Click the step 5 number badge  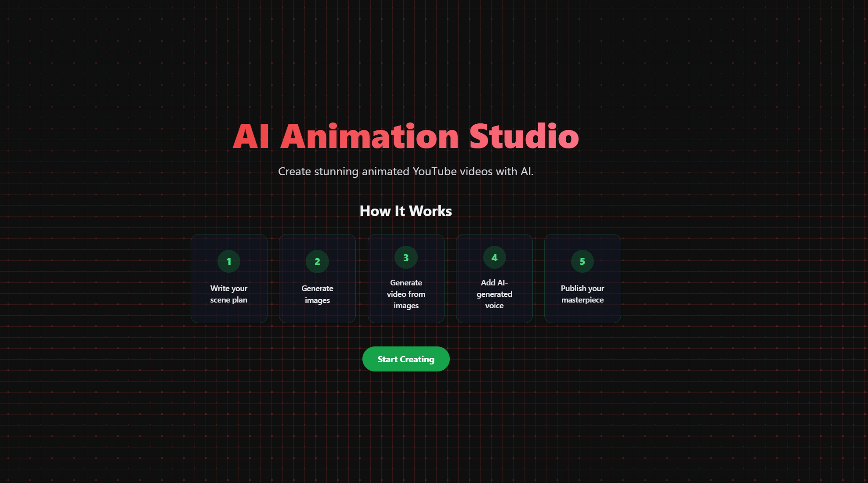click(x=582, y=261)
